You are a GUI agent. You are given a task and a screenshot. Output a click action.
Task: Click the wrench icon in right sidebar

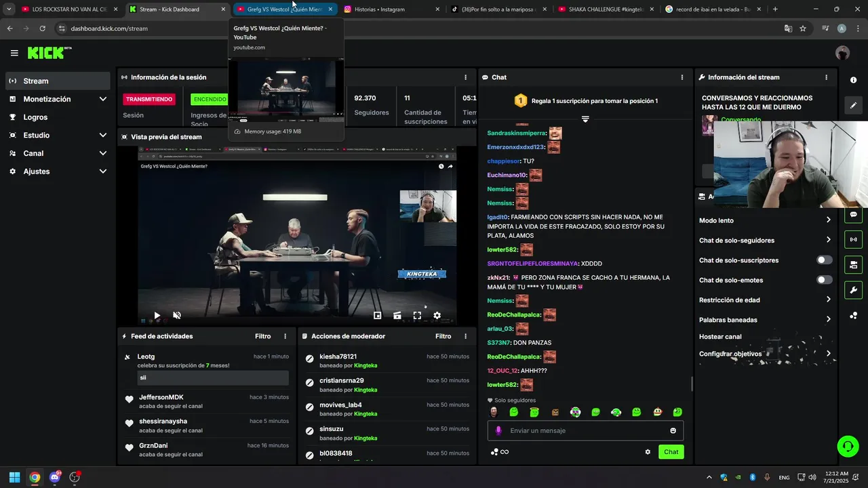[853, 290]
